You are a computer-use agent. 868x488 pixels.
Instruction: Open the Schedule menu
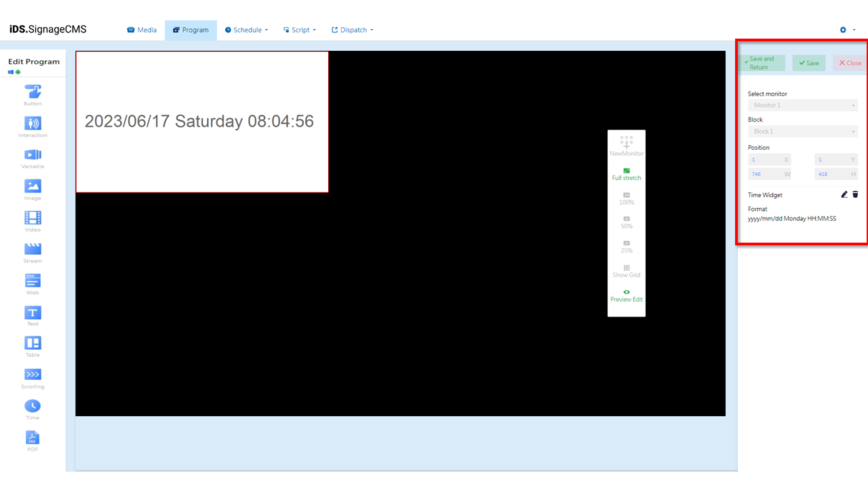pyautogui.click(x=246, y=30)
